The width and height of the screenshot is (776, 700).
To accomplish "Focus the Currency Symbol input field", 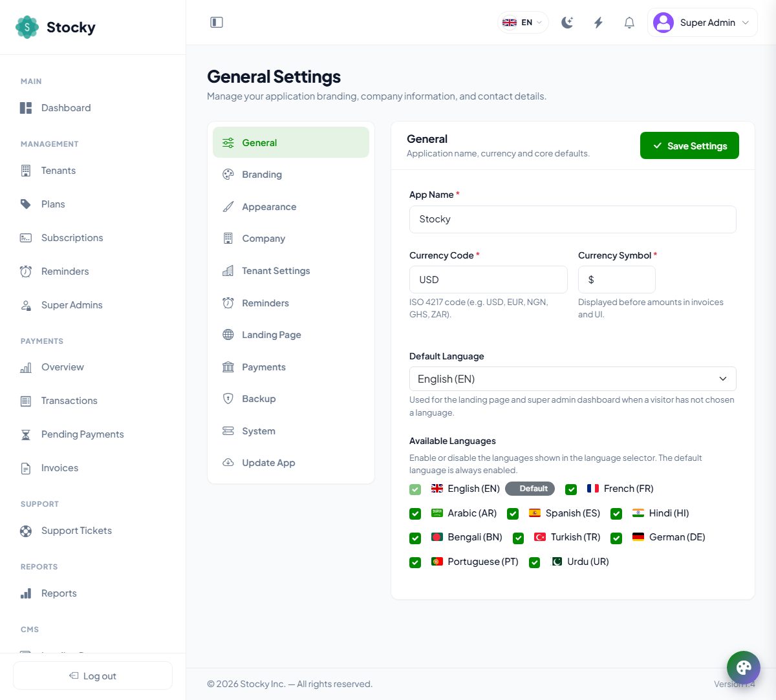I will [616, 279].
